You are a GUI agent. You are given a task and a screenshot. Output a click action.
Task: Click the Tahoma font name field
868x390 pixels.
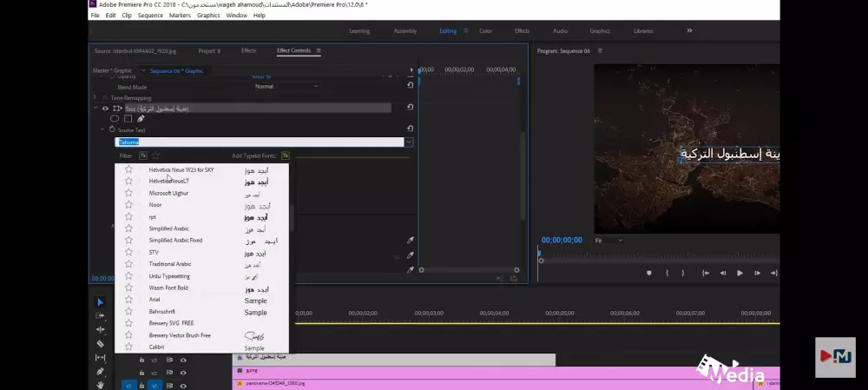point(260,142)
